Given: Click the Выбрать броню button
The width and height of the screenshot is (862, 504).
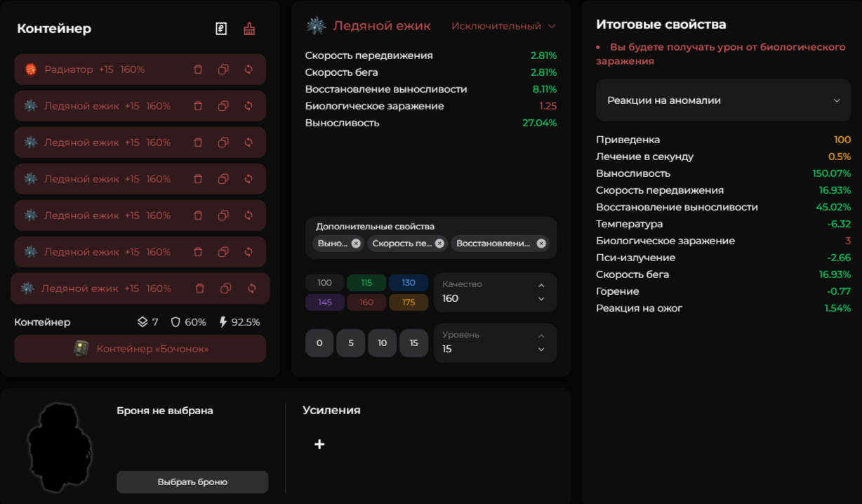Looking at the screenshot, I should tap(192, 482).
